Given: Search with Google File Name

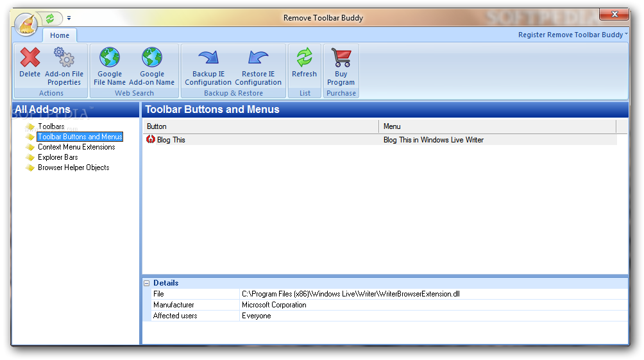Looking at the screenshot, I should [x=110, y=67].
